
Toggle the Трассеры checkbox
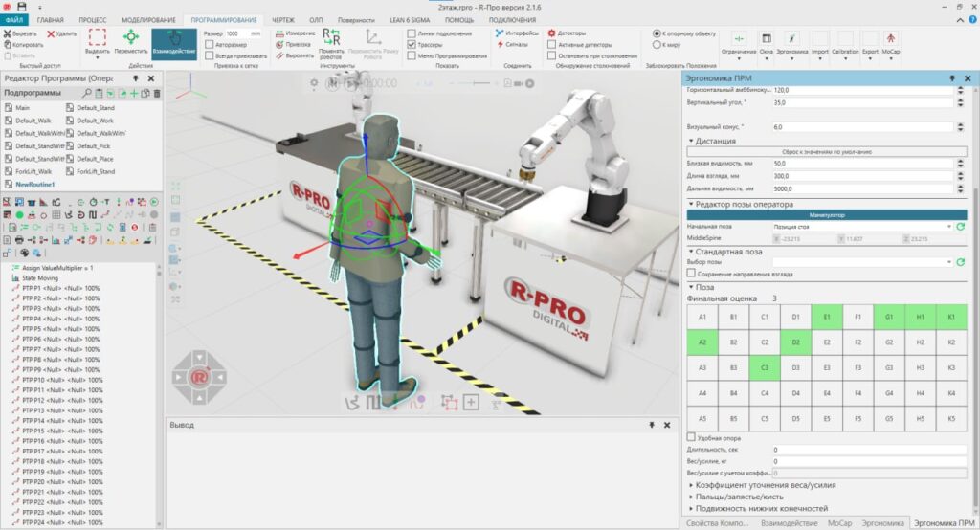pos(412,44)
